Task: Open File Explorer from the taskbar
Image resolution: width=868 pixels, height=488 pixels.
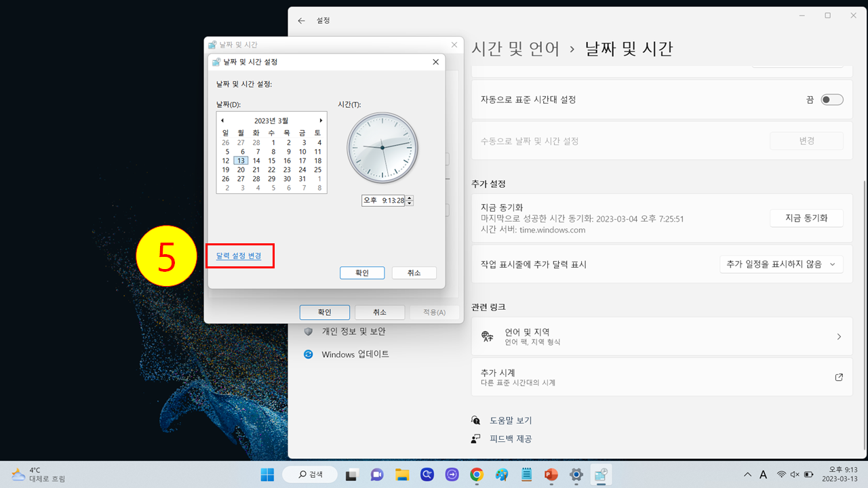Action: click(402, 474)
